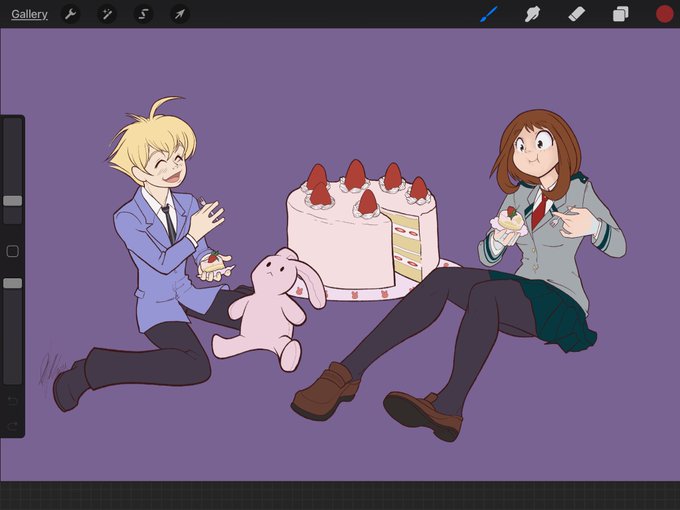Select the Brush tool
This screenshot has width=680, height=510.
[x=489, y=14]
